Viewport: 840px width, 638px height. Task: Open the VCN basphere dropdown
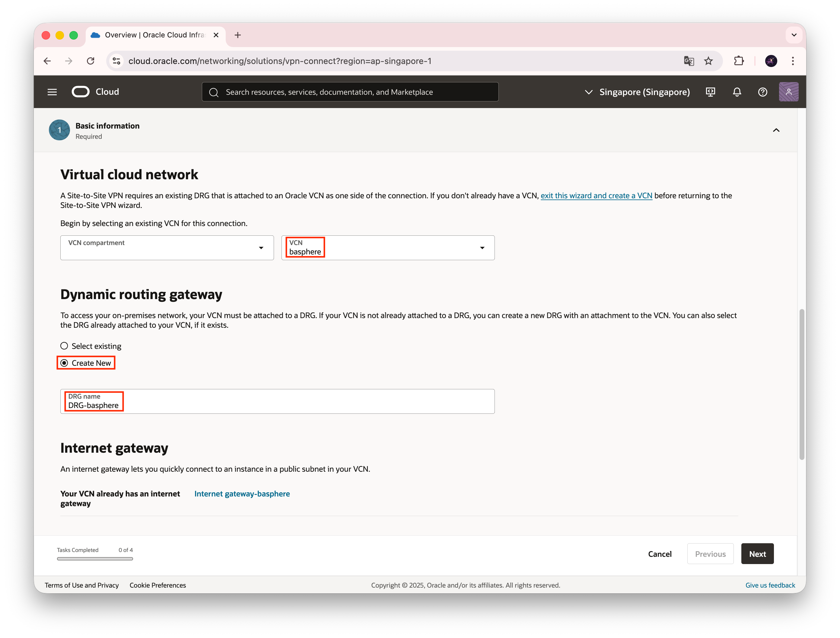(388, 247)
